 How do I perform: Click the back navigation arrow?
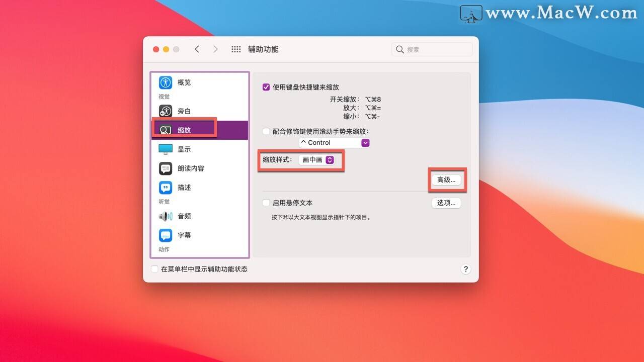pyautogui.click(x=197, y=49)
